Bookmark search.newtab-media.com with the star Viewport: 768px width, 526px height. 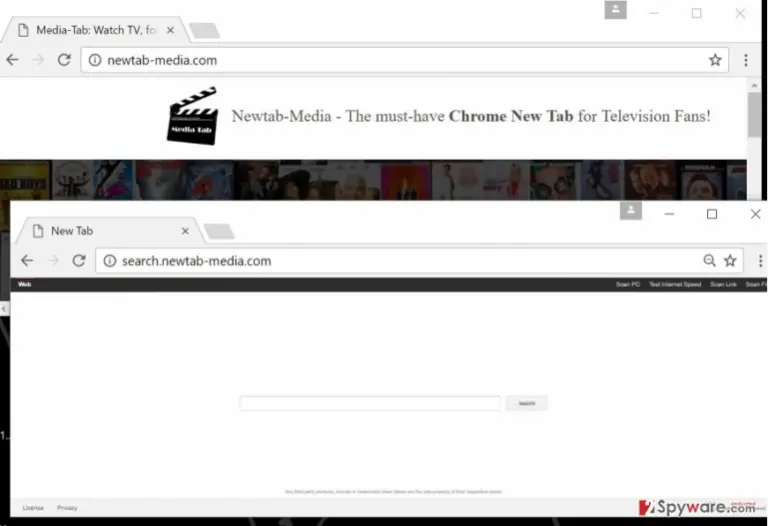coord(730,261)
